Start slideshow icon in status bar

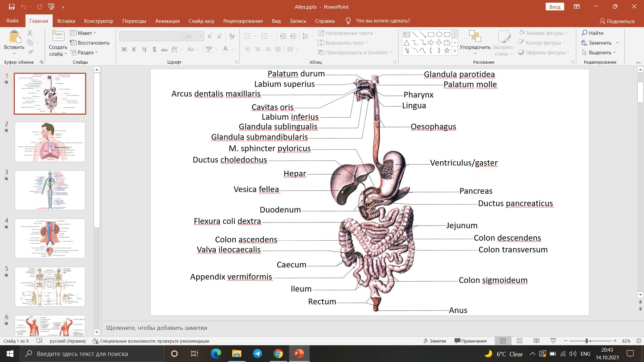point(553,341)
